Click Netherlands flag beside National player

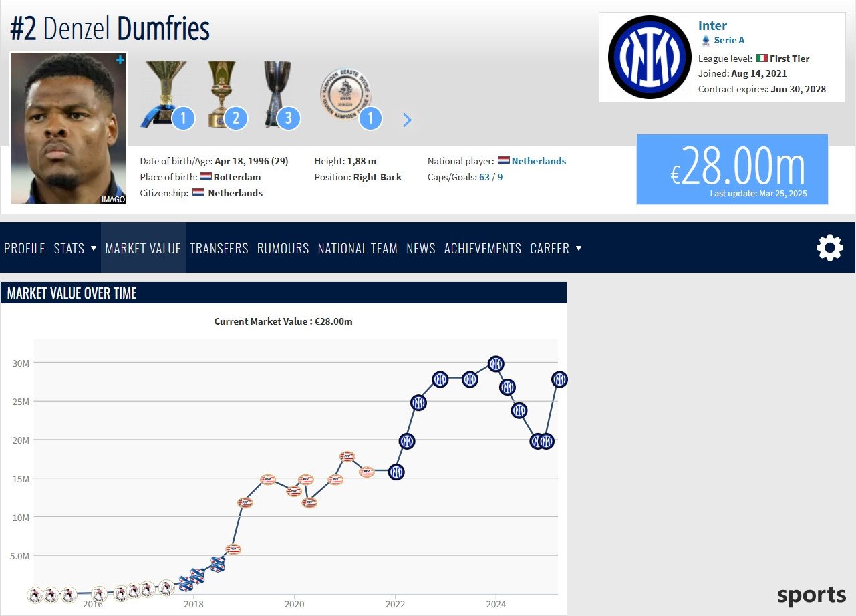coord(503,161)
